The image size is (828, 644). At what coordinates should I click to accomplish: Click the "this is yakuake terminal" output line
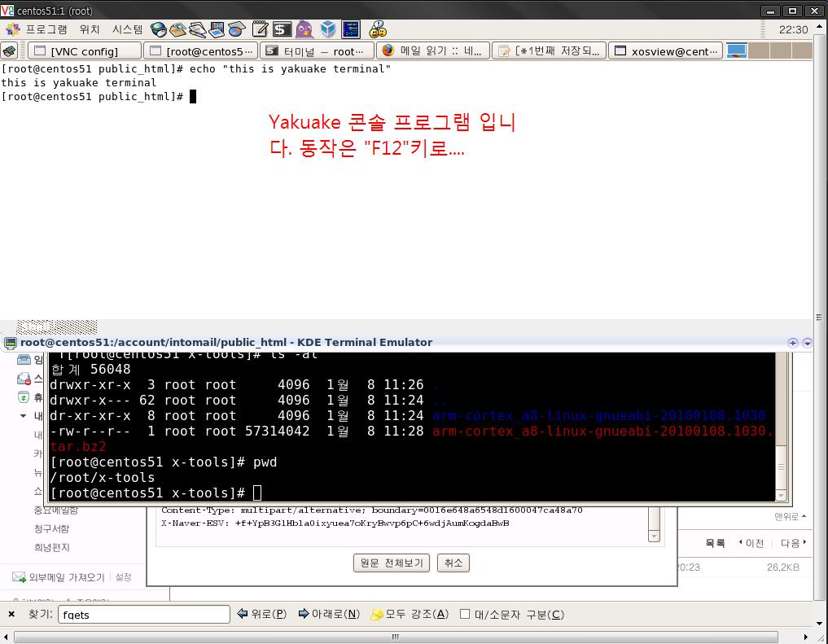pyautogui.click(x=79, y=82)
